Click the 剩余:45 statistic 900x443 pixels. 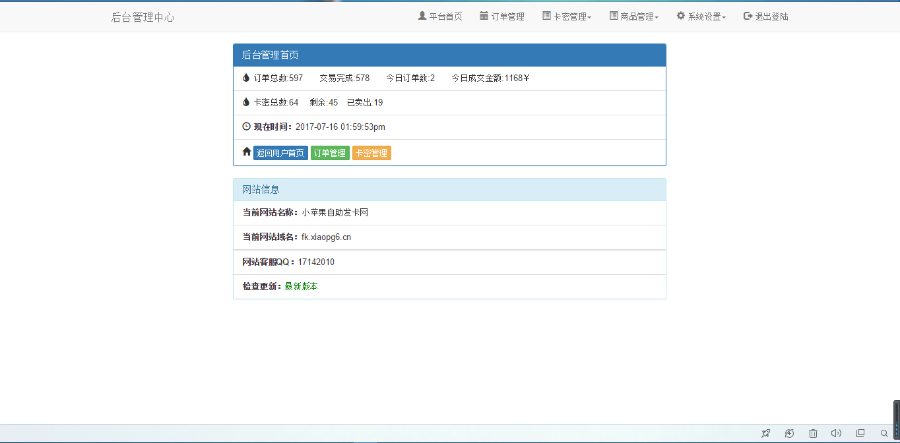pos(324,103)
